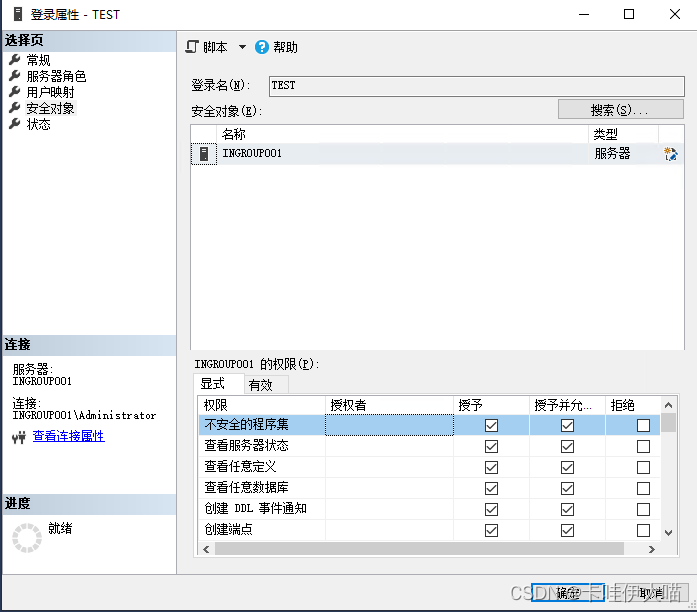Open the 状态 page
697x612 pixels.
click(38, 124)
